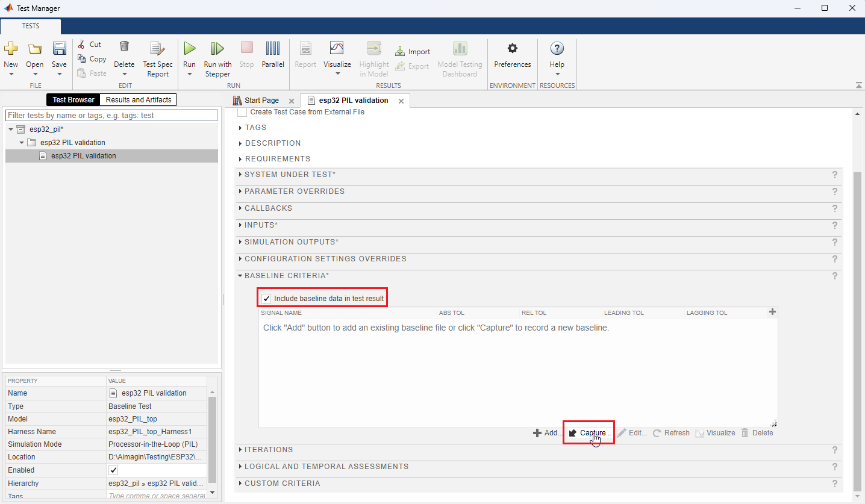Select the TESTS ribbon tab
Image resolution: width=865 pixels, height=504 pixels.
(x=31, y=26)
